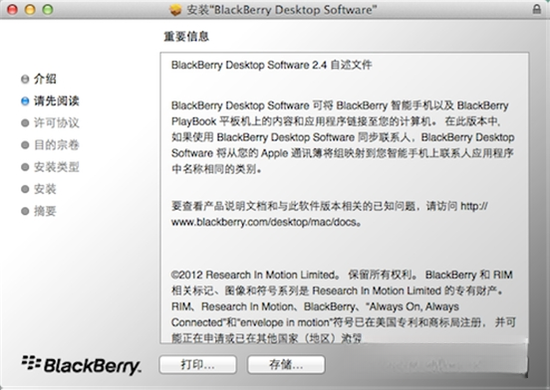Click the gray bullet next to 目的宗卷
Viewport: 550px width, 390px height.
25,145
